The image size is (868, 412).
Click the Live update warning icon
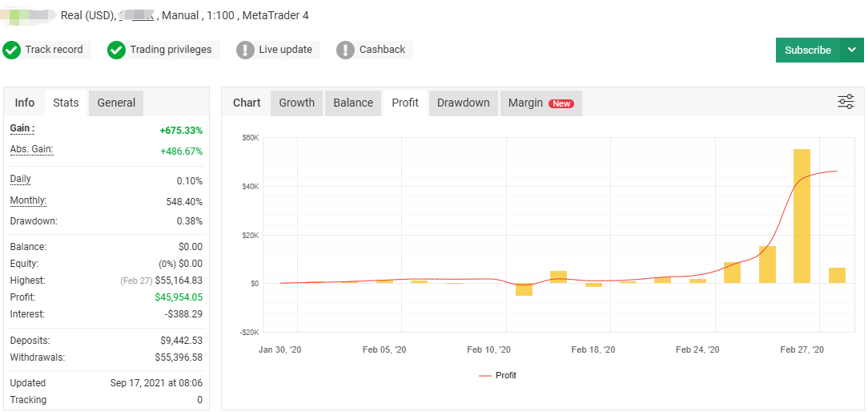coord(246,50)
